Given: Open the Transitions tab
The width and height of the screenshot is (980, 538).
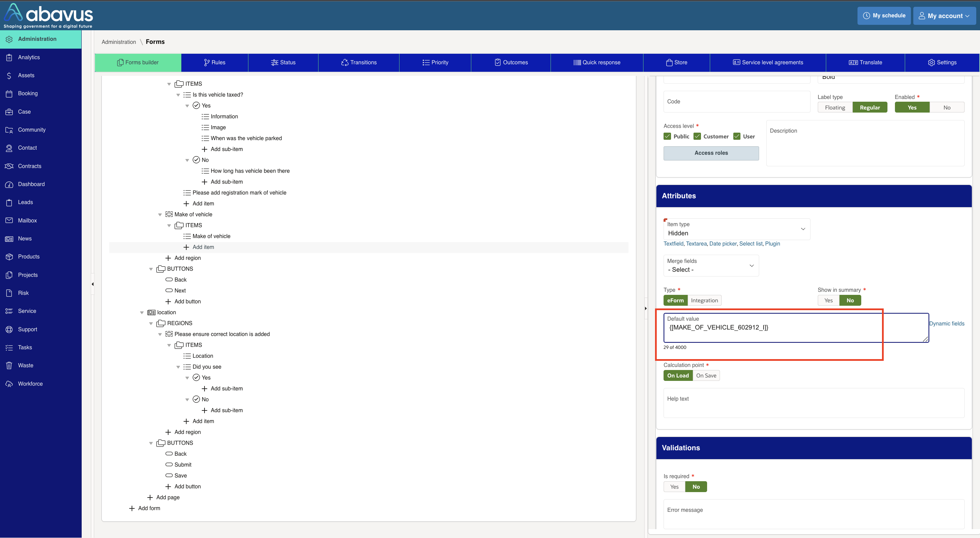Looking at the screenshot, I should tap(359, 62).
